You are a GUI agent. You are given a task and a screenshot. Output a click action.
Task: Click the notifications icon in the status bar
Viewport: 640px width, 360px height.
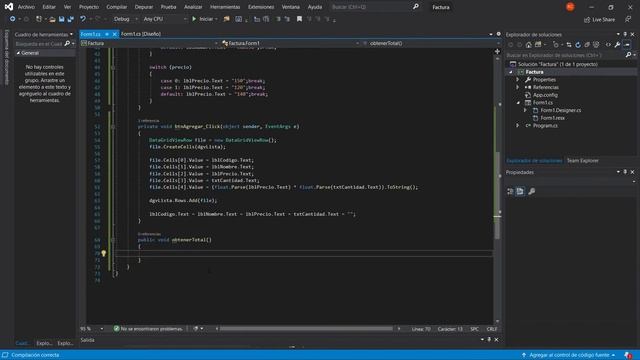[x=628, y=355]
